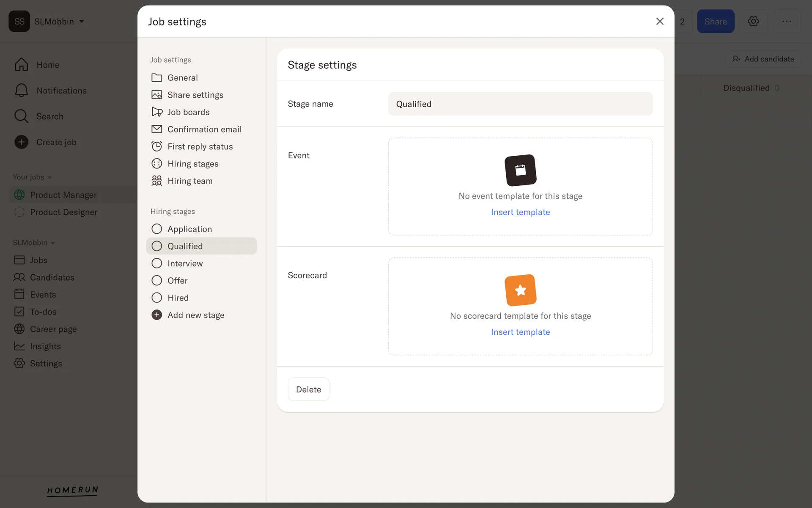
Task: Open Job boards settings
Action: coord(188,112)
